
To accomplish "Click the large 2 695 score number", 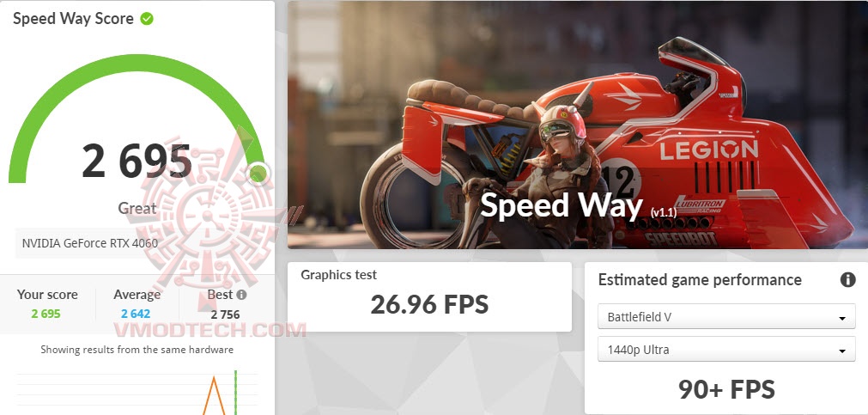I will tap(137, 161).
